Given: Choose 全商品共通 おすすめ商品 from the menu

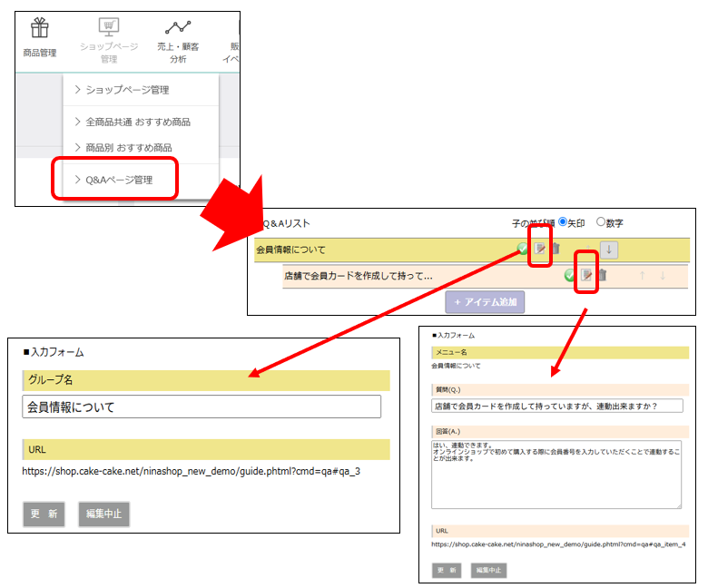Looking at the screenshot, I should [138, 122].
